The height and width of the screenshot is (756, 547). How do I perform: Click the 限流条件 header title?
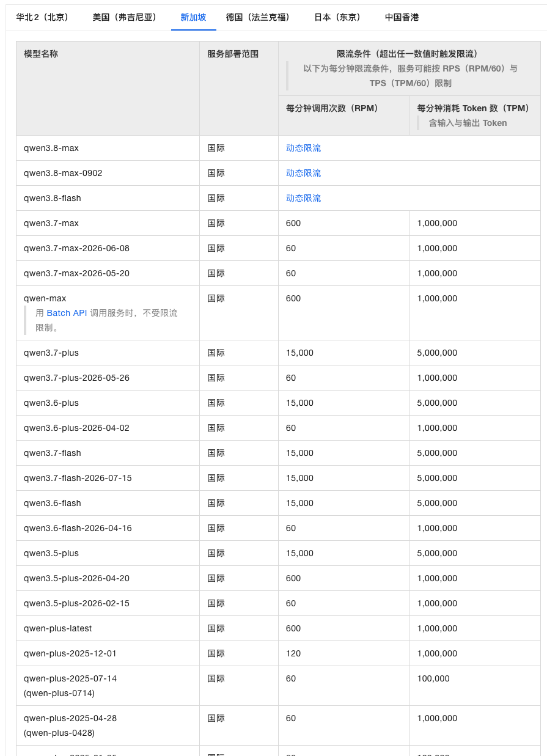point(407,54)
